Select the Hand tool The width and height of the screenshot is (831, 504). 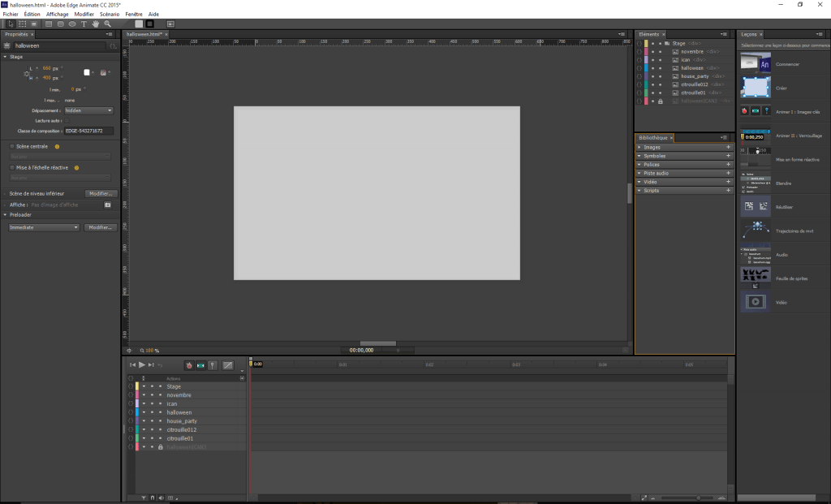tap(96, 24)
